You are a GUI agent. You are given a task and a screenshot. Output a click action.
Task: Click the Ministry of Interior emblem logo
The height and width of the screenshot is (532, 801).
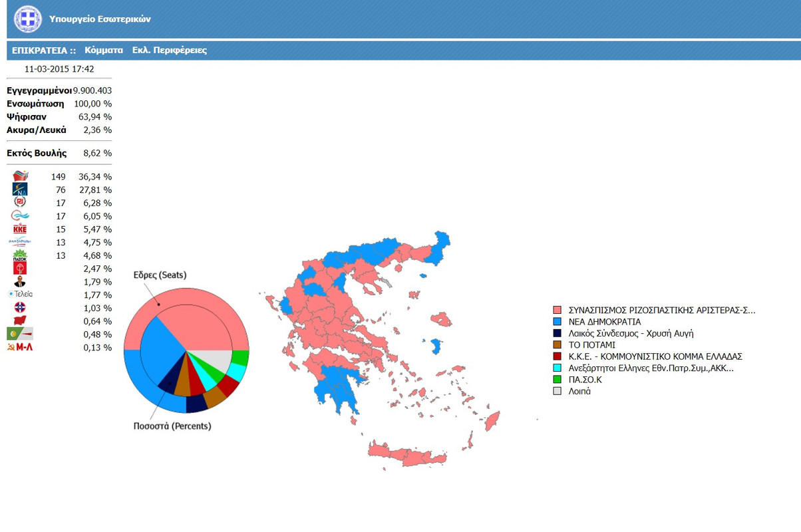pyautogui.click(x=27, y=19)
